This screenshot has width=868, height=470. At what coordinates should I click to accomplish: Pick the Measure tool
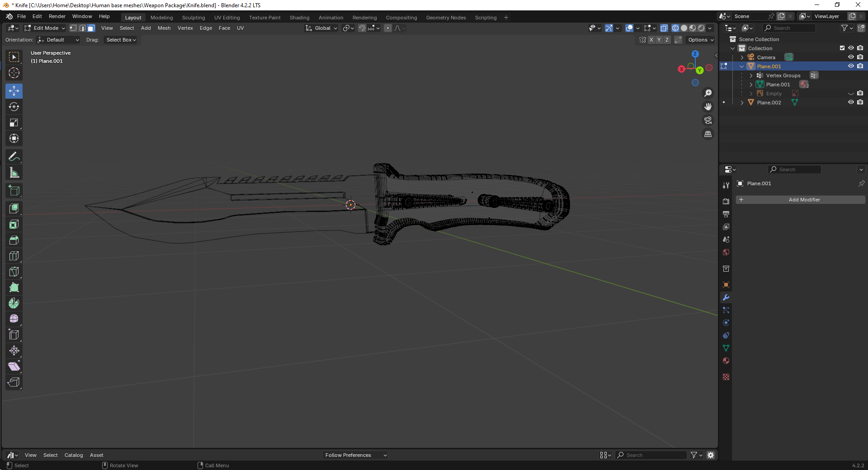point(14,173)
